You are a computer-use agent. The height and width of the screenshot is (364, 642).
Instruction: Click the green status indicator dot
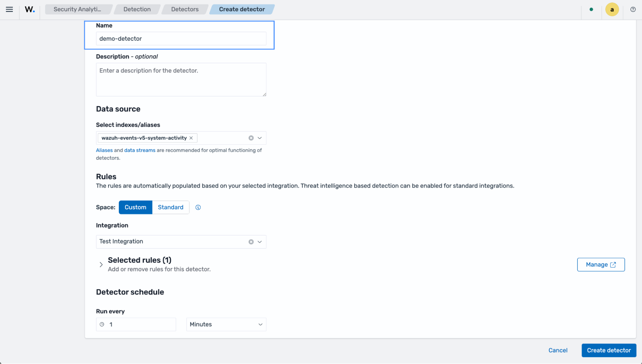pos(591,9)
